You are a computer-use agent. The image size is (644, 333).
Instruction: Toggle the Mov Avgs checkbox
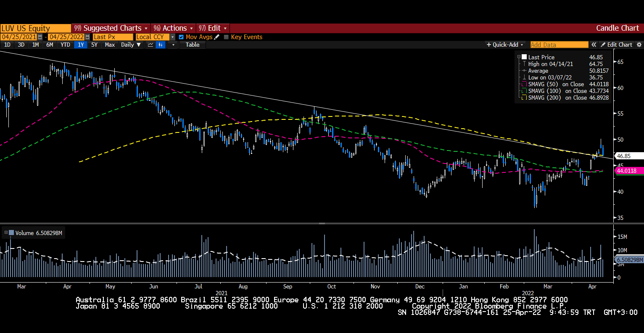[181, 37]
